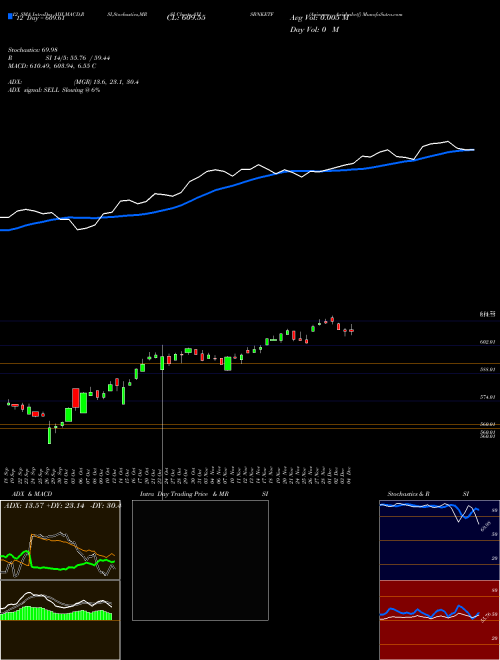Click the 'Day Vol: 0 M' text
500x660 pixels.
(314, 30)
